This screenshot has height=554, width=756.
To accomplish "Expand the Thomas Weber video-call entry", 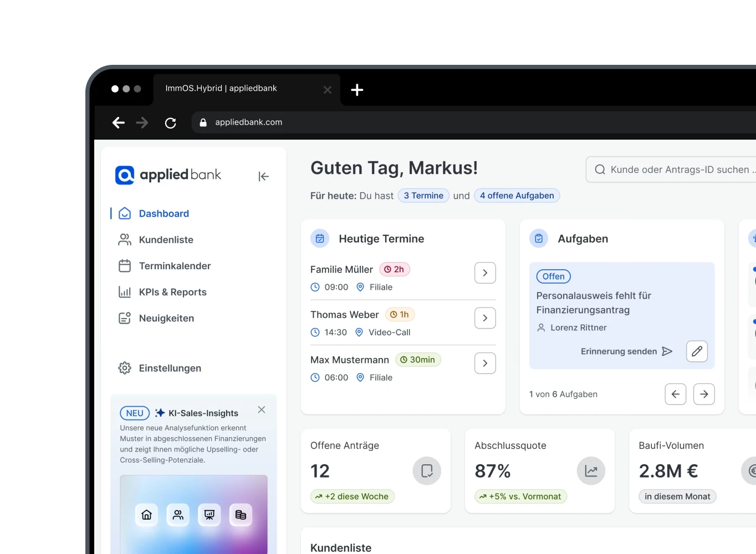I will click(485, 317).
